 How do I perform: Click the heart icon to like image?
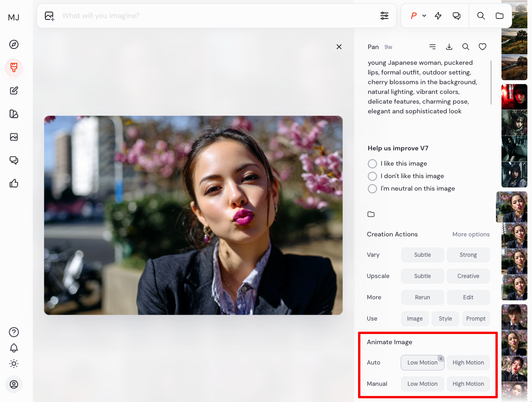pyautogui.click(x=483, y=47)
